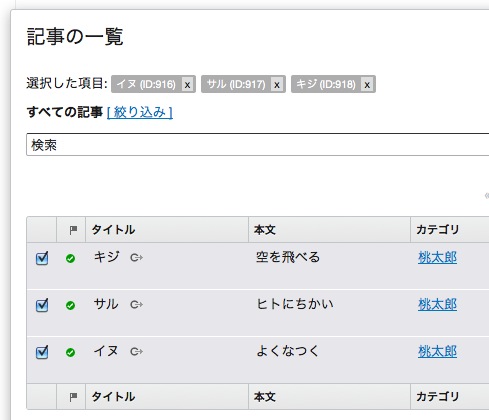Click green published status icon for イヌ
Screen dimensions: 489x420
click(x=70, y=352)
